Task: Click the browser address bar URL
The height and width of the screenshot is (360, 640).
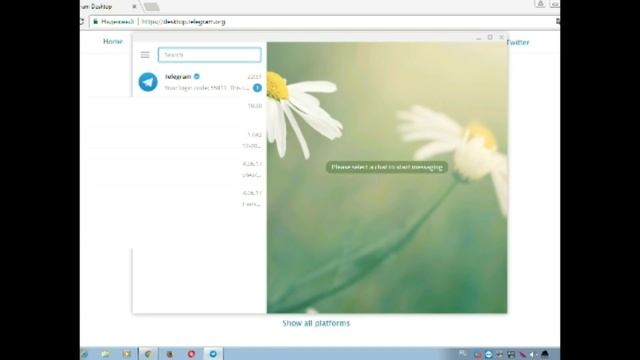Action: [184, 22]
